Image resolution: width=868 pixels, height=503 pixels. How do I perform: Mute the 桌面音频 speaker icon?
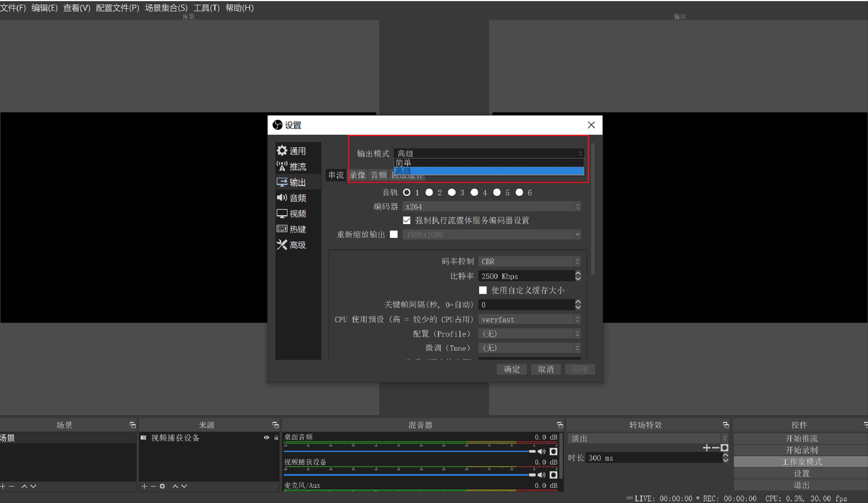point(541,451)
